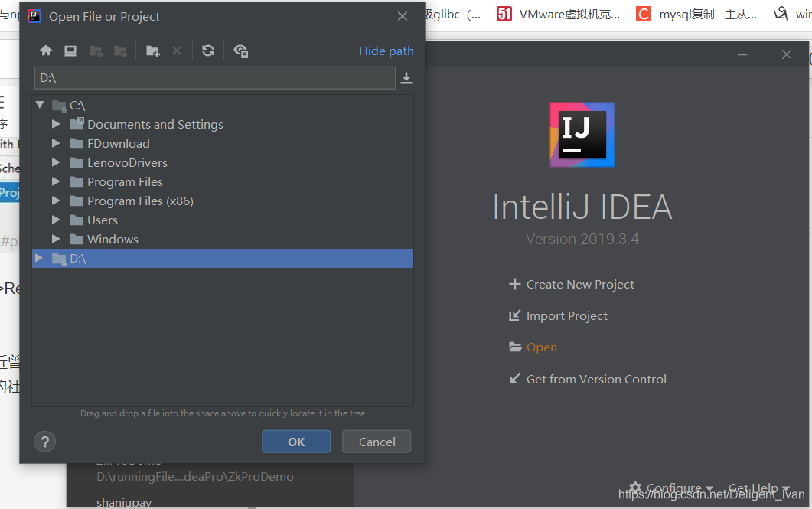Click Hide path link
812x509 pixels.
tap(386, 51)
